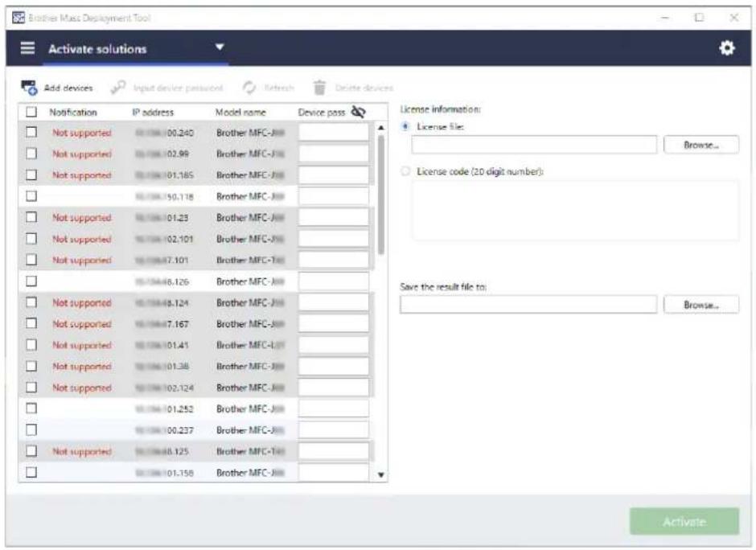The width and height of the screenshot is (756, 550).
Task: Expand the Activate solutions dropdown arrow
Action: (220, 47)
